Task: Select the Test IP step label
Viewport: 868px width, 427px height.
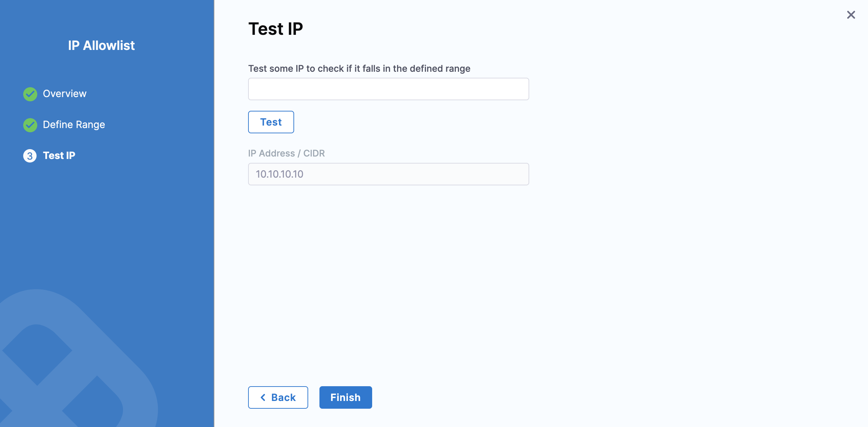Action: coord(59,155)
